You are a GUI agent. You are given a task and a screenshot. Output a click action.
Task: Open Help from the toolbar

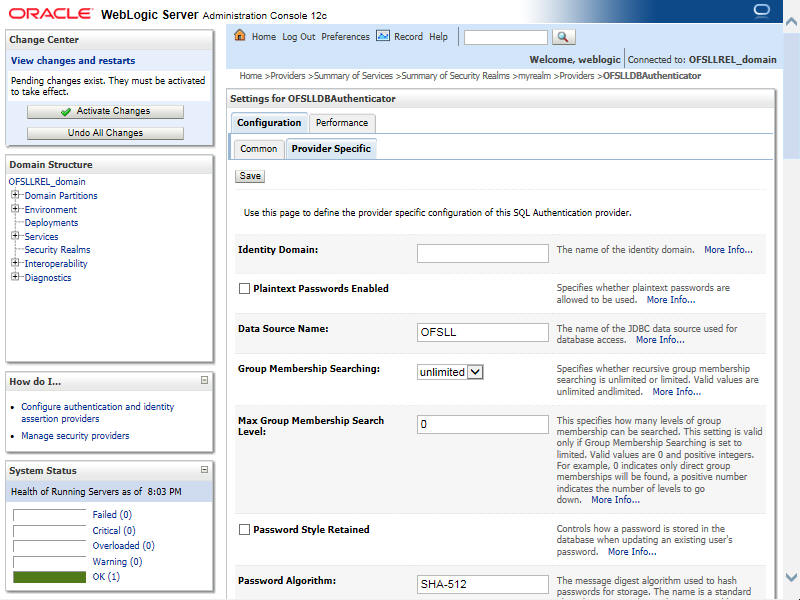[x=438, y=37]
